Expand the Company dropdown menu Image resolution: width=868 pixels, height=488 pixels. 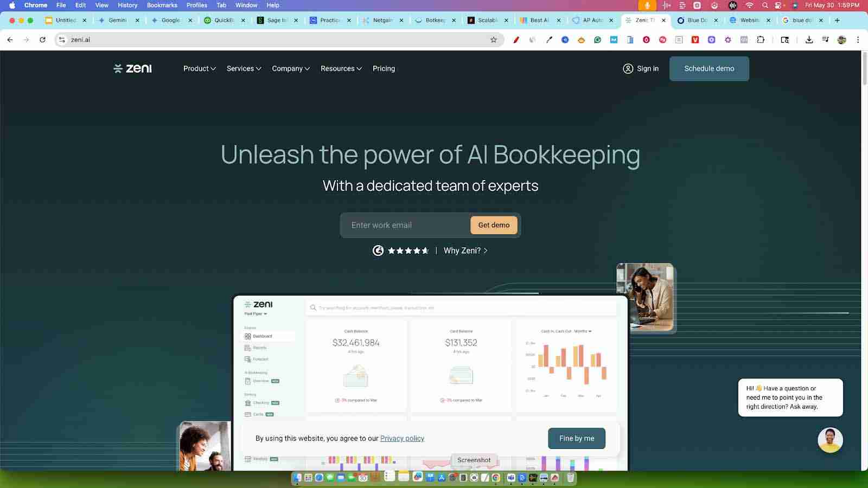point(291,68)
